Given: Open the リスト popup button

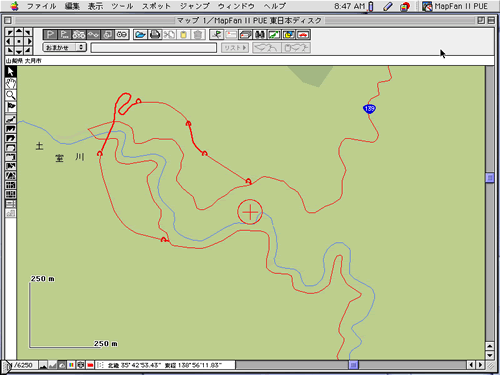Looking at the screenshot, I should click(x=235, y=48).
